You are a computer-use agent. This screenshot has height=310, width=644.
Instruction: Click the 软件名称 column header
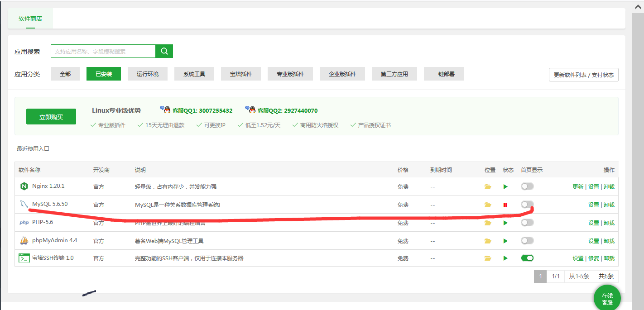(x=29, y=170)
